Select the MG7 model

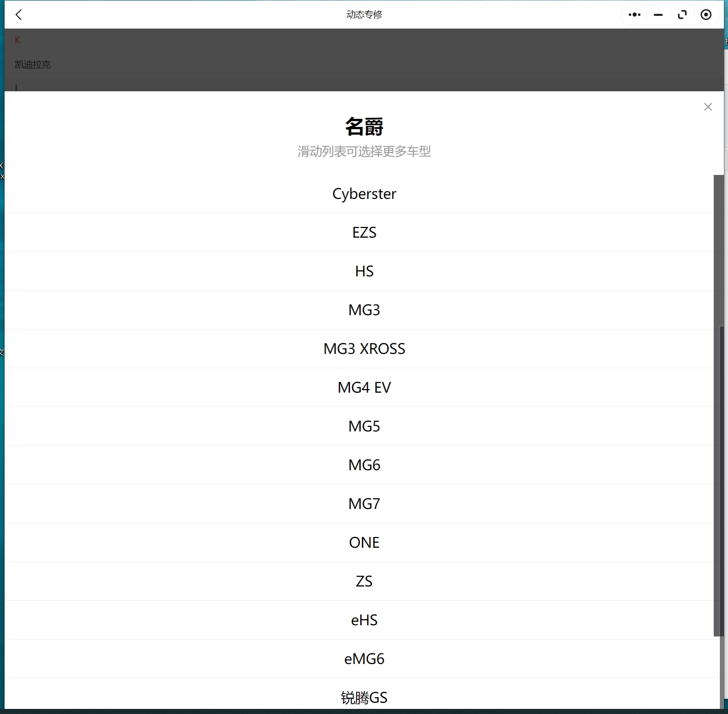(x=364, y=504)
